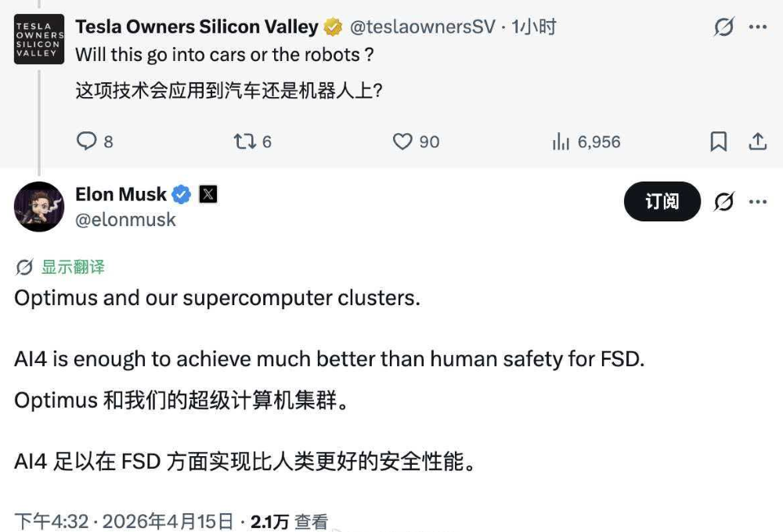The width and height of the screenshot is (783, 532).
Task: Open the @teslaownersSV handle link
Action: [x=421, y=27]
